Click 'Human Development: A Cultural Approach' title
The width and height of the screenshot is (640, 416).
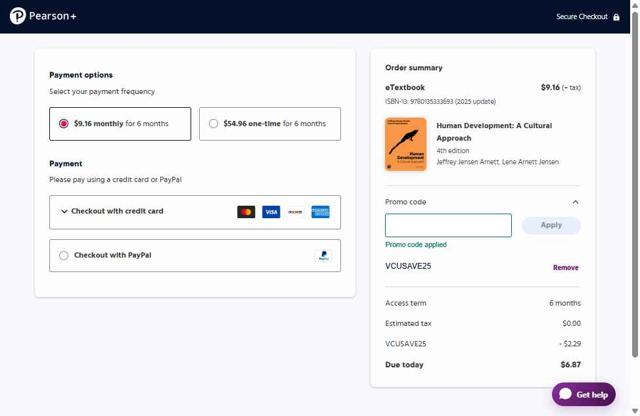coord(494,132)
